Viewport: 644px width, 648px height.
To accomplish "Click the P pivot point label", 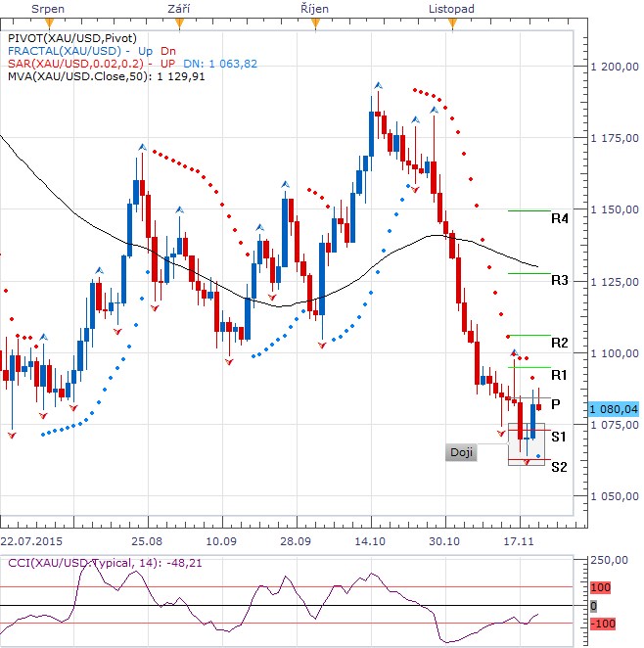I will (x=556, y=403).
